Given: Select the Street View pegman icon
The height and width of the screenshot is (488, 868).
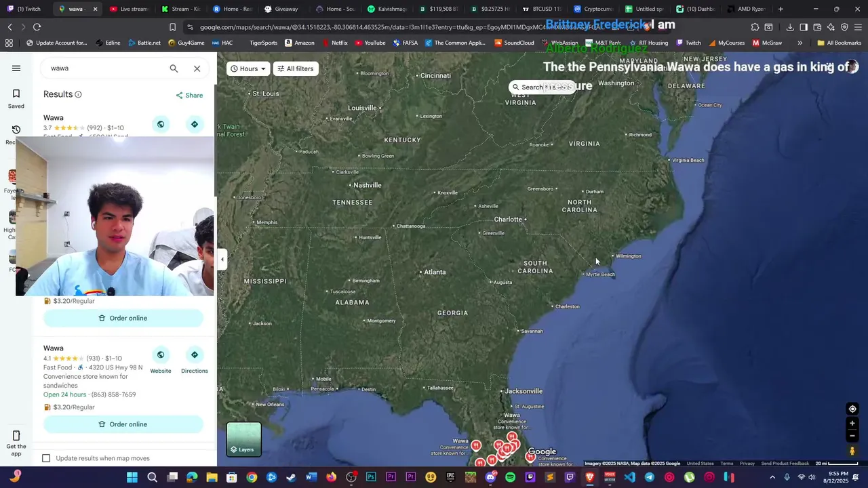Looking at the screenshot, I should [852, 451].
